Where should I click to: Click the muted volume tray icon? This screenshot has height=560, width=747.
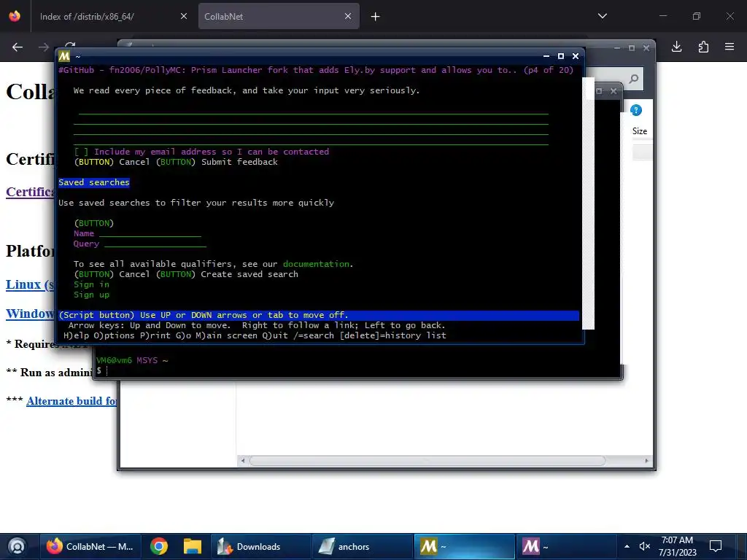[x=645, y=546]
